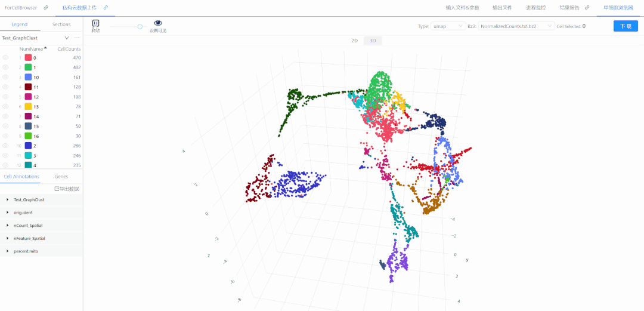The image size is (644, 311).
Task: Expand the orig.ident annotation
Action: [x=7, y=213]
